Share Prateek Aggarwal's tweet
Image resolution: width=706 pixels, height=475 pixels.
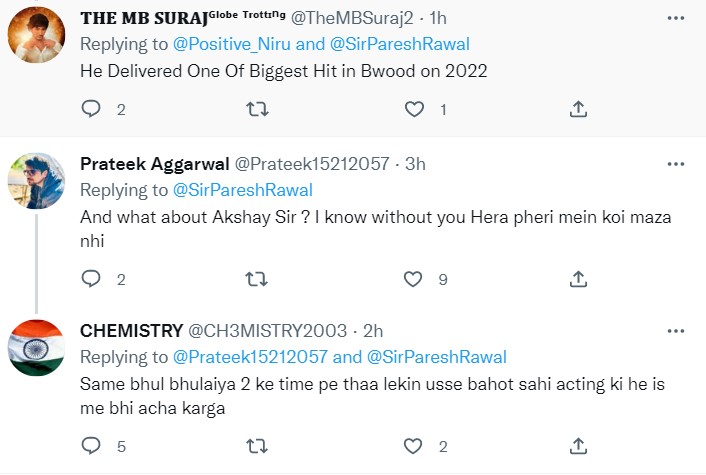[577, 278]
